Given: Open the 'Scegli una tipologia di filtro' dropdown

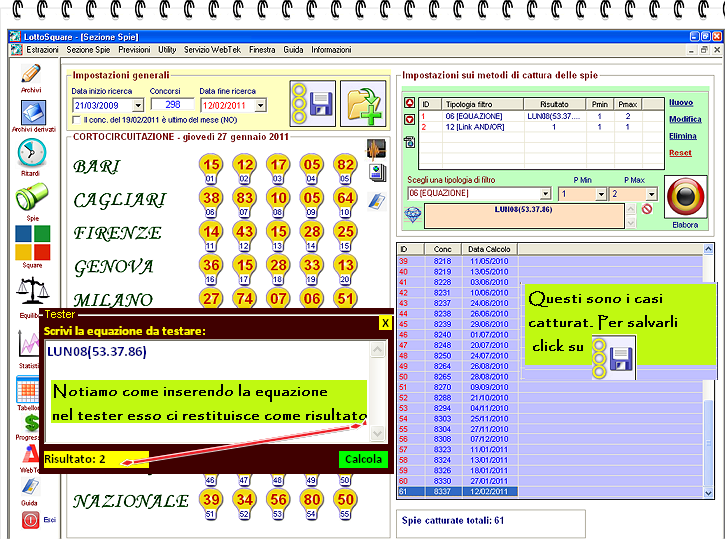Looking at the screenshot, I should (545, 194).
